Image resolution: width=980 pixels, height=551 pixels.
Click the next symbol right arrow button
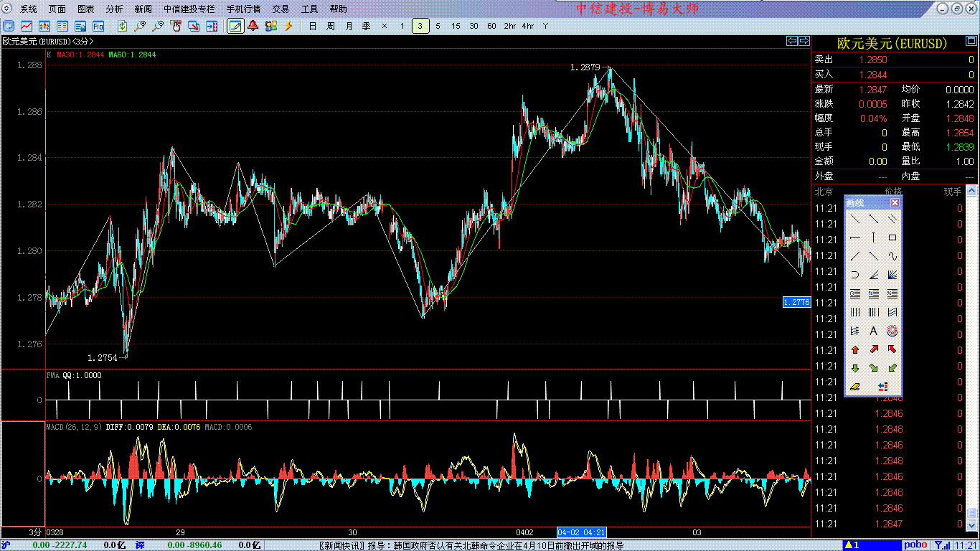coord(804,41)
